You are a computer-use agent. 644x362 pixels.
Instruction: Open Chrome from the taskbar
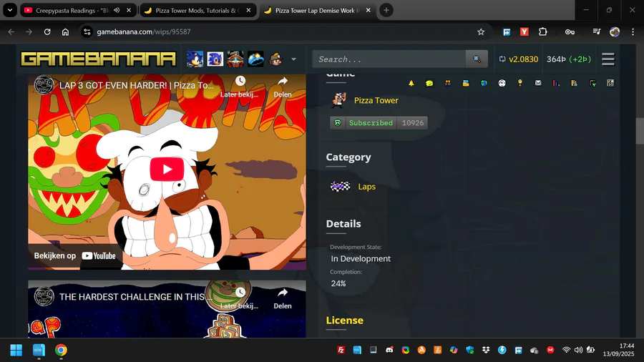coord(61,350)
